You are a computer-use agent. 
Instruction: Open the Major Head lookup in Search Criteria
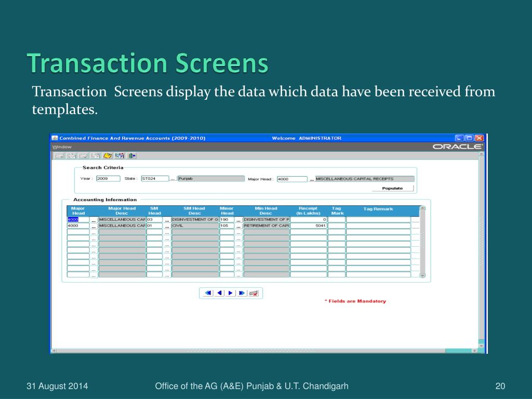[x=312, y=179]
